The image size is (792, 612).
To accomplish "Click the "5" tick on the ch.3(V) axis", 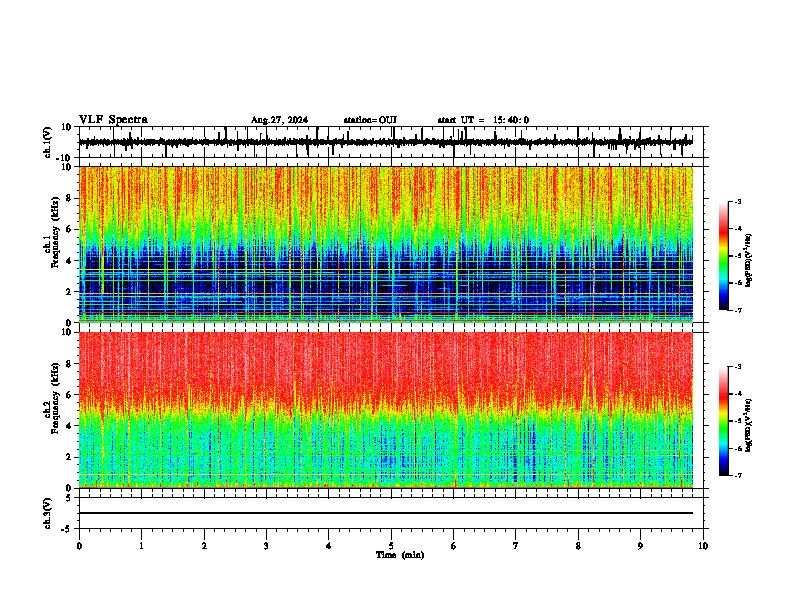I will (70, 498).
